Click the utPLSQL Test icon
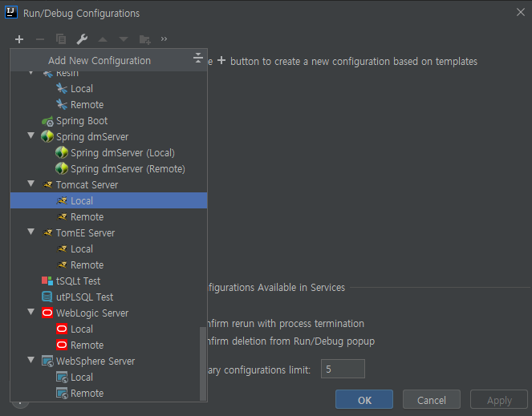 tap(47, 297)
